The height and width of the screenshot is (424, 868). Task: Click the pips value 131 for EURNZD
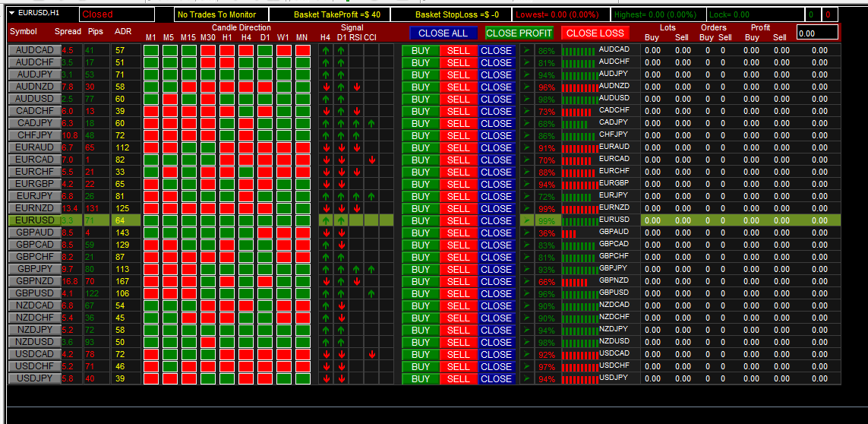point(93,208)
